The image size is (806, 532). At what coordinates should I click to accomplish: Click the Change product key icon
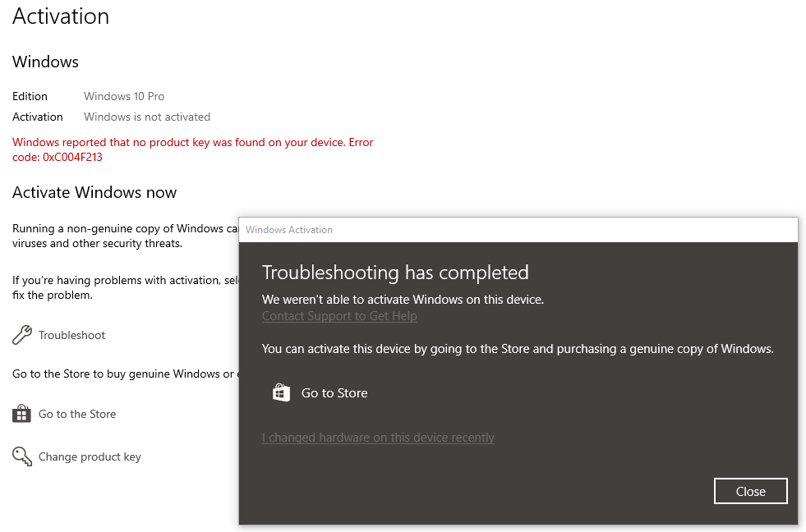[22, 456]
